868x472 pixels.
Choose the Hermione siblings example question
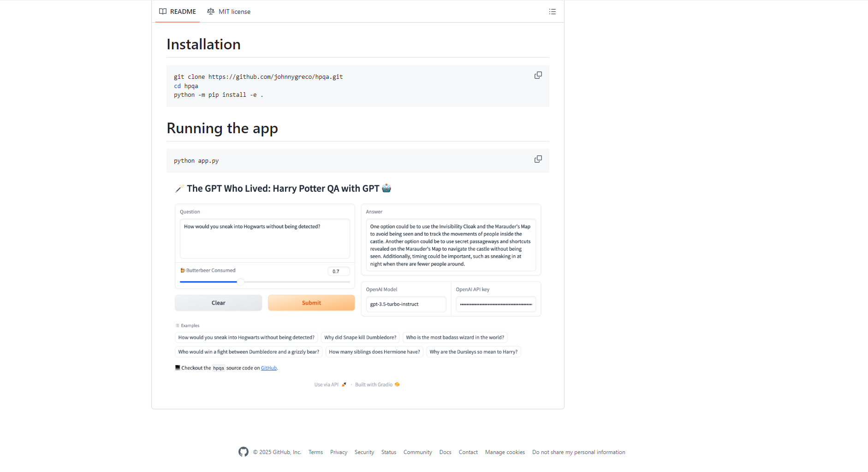[374, 352]
